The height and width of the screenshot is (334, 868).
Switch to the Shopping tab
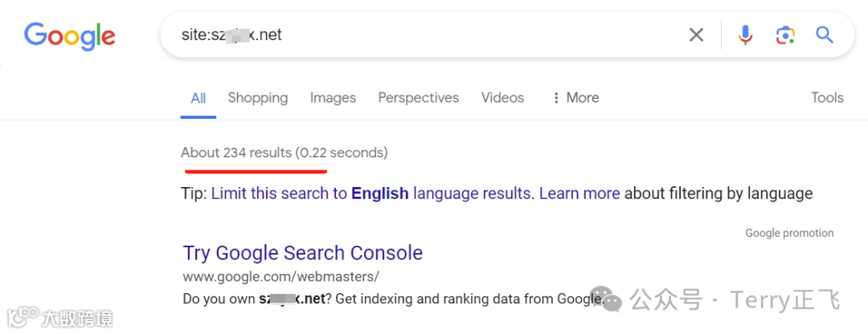tap(257, 98)
